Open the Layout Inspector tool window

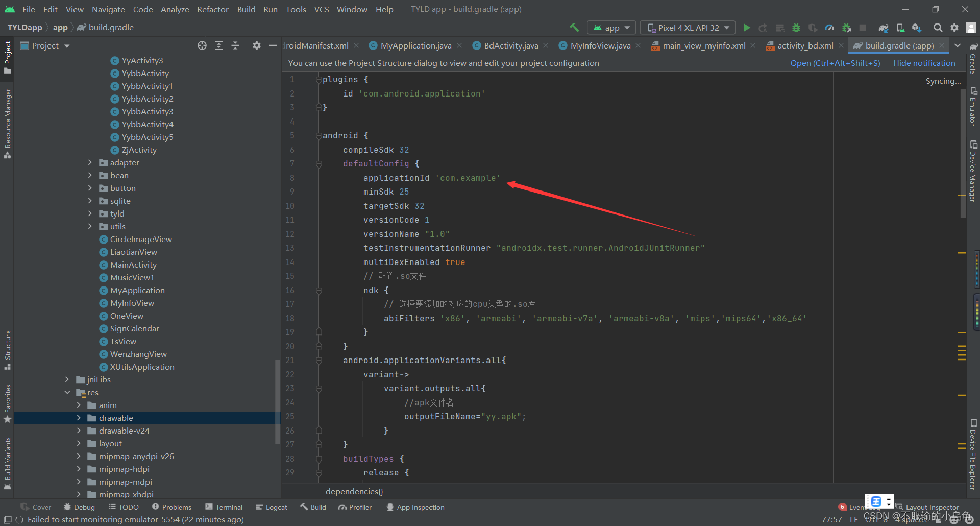pyautogui.click(x=927, y=507)
